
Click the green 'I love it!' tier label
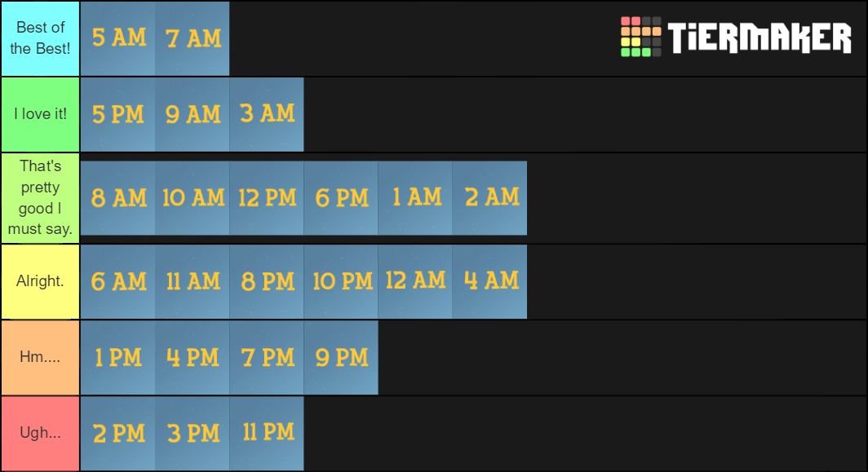point(41,115)
